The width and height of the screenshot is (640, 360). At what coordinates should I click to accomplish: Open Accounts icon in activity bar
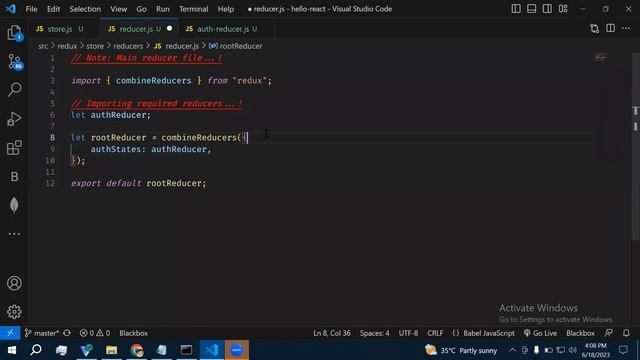click(14, 283)
